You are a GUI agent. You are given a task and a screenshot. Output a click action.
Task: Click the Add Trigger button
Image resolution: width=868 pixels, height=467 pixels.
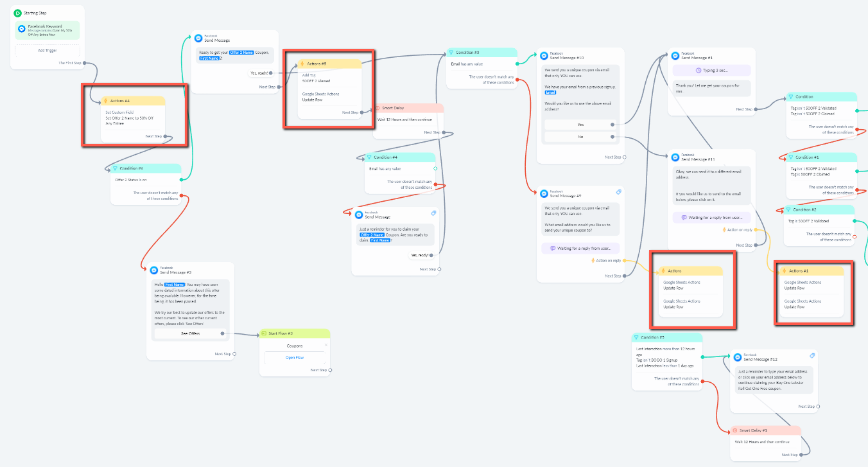tap(47, 50)
